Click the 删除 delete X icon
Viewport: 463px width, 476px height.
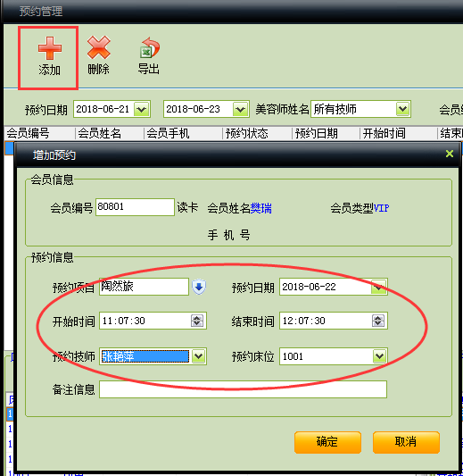point(98,47)
